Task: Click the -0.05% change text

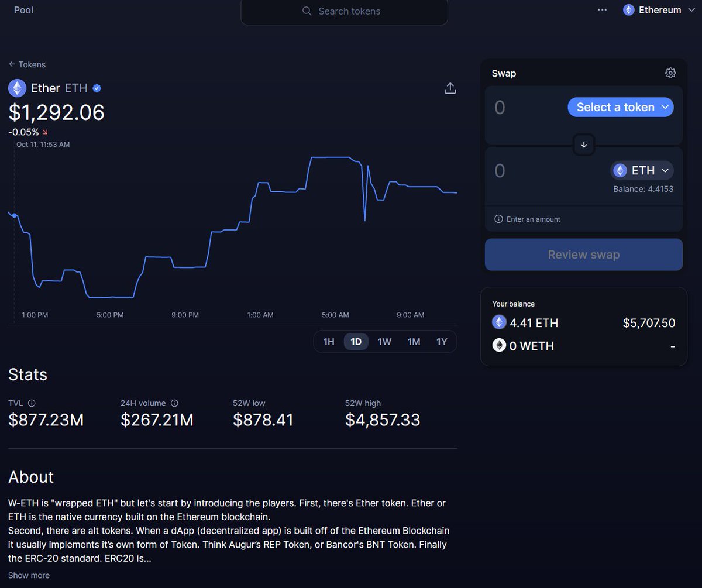Action: point(23,132)
